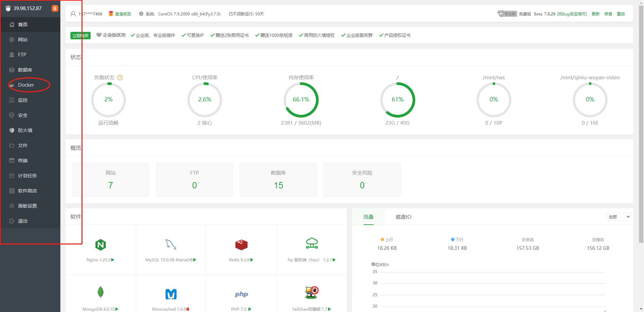Open the Docker sidebar item
Image resolution: width=644 pixels, height=312 pixels.
click(30, 85)
